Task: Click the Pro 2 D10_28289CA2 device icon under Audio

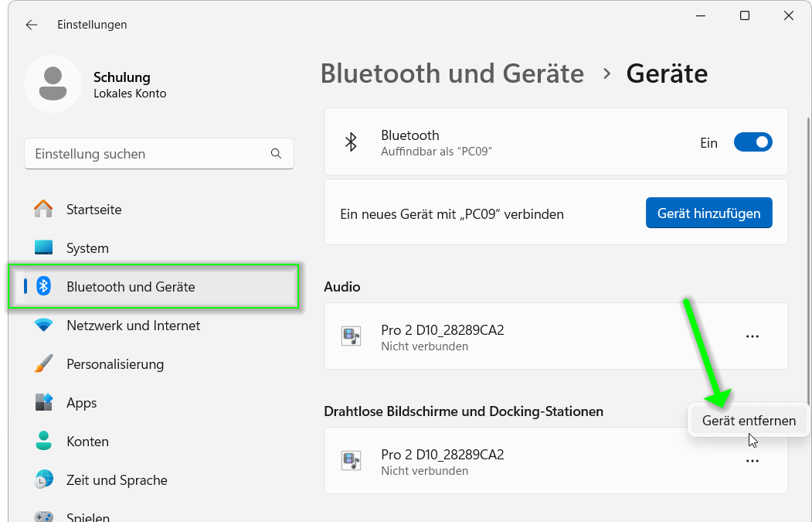Action: coord(351,336)
